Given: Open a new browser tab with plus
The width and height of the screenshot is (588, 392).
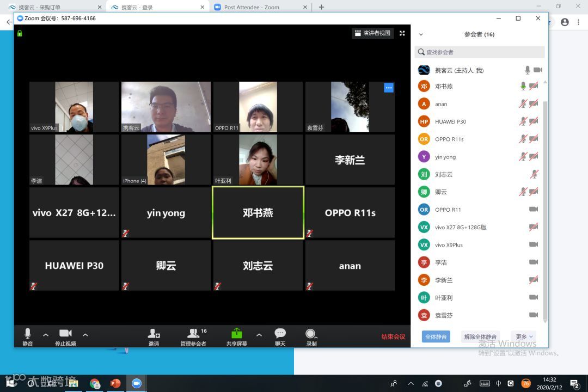Looking at the screenshot, I should 321,7.
